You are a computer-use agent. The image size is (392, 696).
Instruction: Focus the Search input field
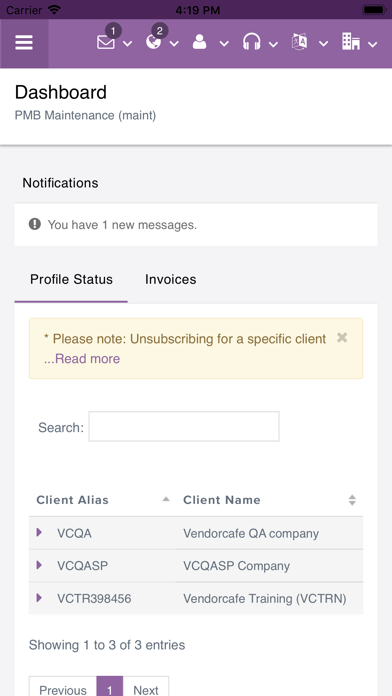click(x=184, y=427)
